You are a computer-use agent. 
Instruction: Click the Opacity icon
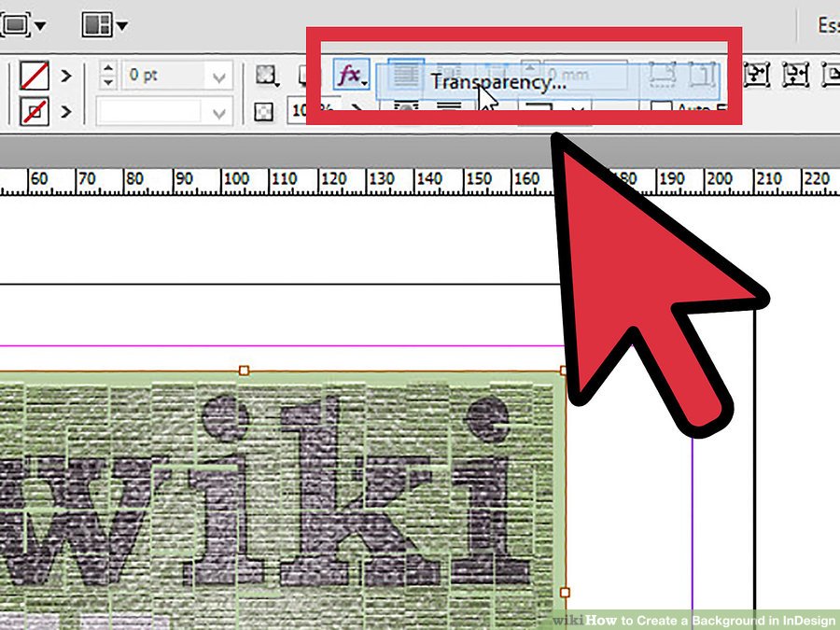[x=263, y=111]
